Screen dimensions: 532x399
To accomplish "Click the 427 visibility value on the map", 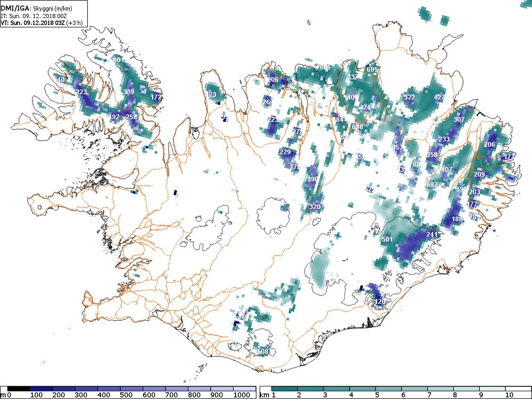I will pyautogui.click(x=439, y=97).
